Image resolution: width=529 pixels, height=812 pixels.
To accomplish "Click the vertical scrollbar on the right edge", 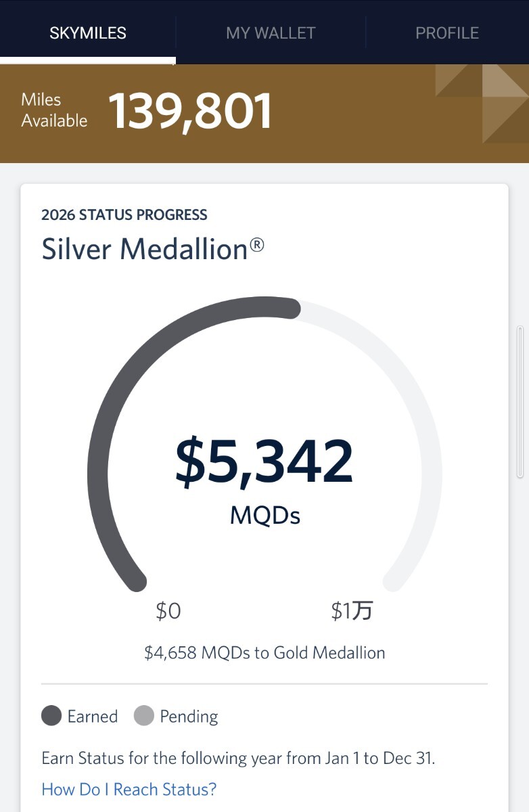I will [520, 403].
